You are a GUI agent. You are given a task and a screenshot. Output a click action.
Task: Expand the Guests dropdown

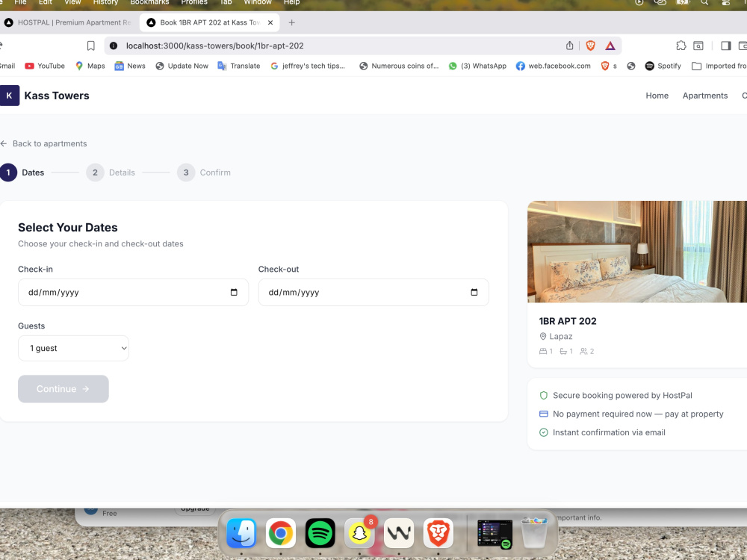tap(73, 349)
